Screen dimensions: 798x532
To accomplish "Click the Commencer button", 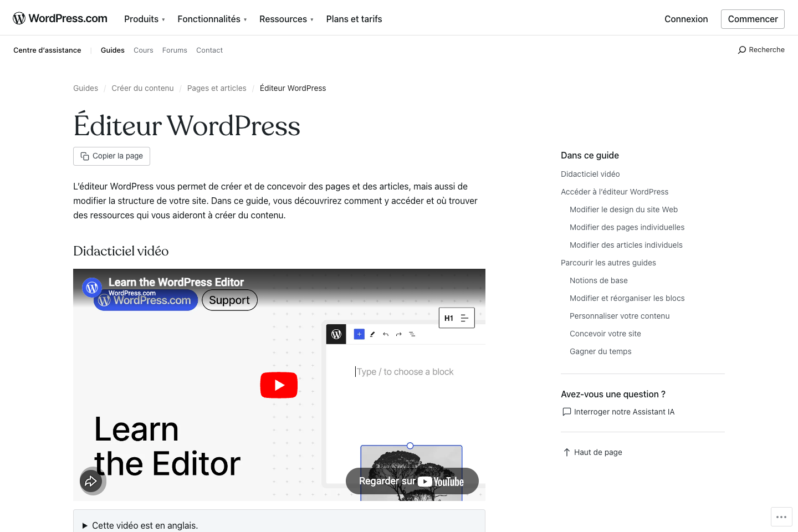I will click(753, 19).
